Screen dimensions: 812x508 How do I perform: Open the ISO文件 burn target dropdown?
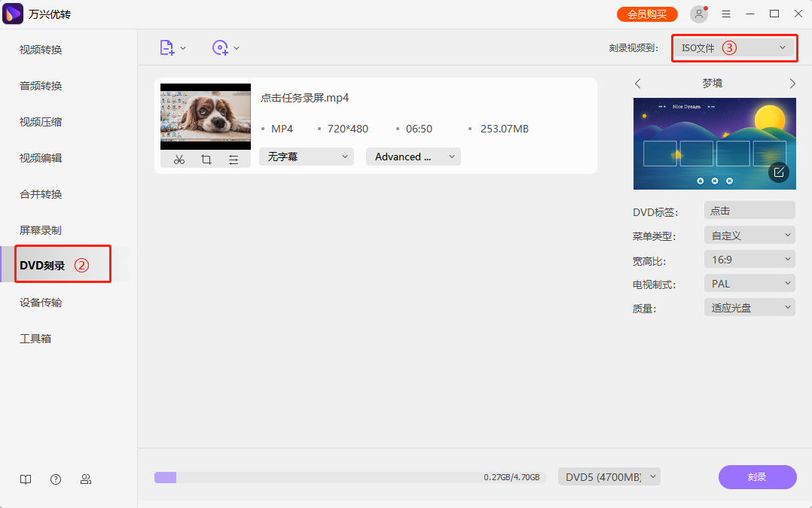(734, 47)
